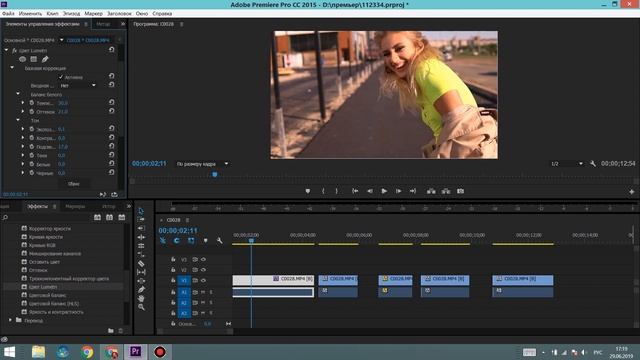The width and height of the screenshot is (640, 360).
Task: Open the File menu
Action: coord(8,13)
